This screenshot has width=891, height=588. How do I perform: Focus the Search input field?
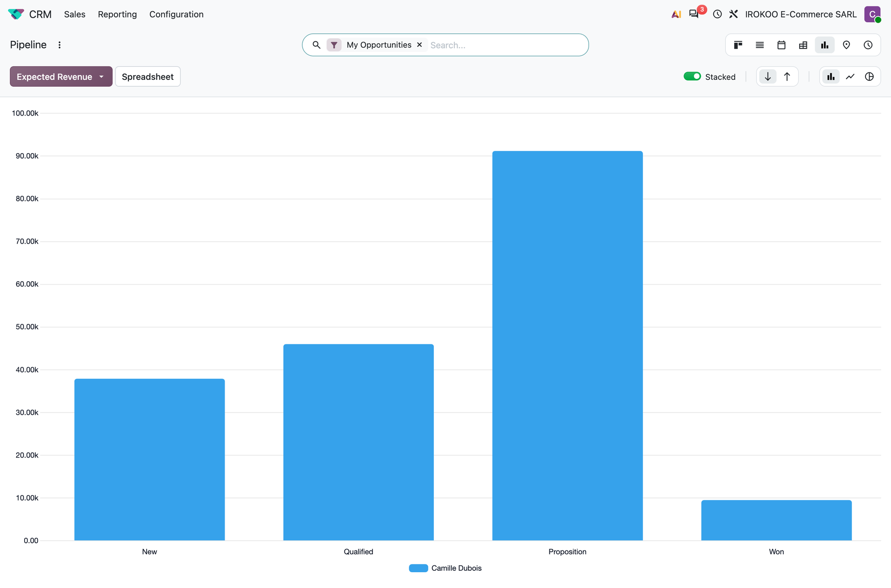(506, 45)
